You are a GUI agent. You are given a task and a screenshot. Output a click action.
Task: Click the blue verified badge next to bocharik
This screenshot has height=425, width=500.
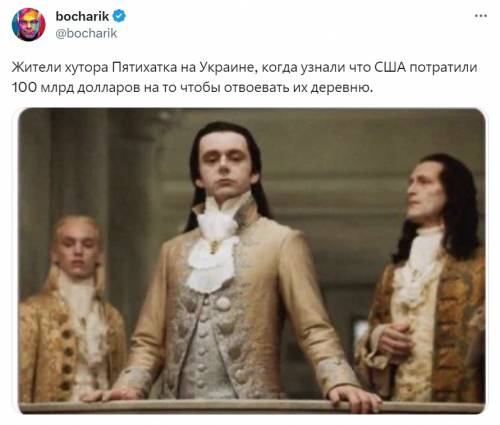[119, 16]
